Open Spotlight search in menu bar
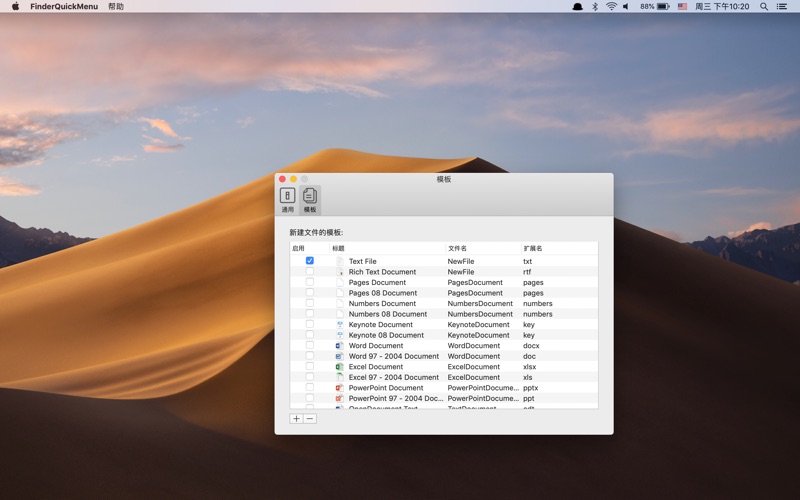This screenshot has height=500, width=800. (764, 7)
